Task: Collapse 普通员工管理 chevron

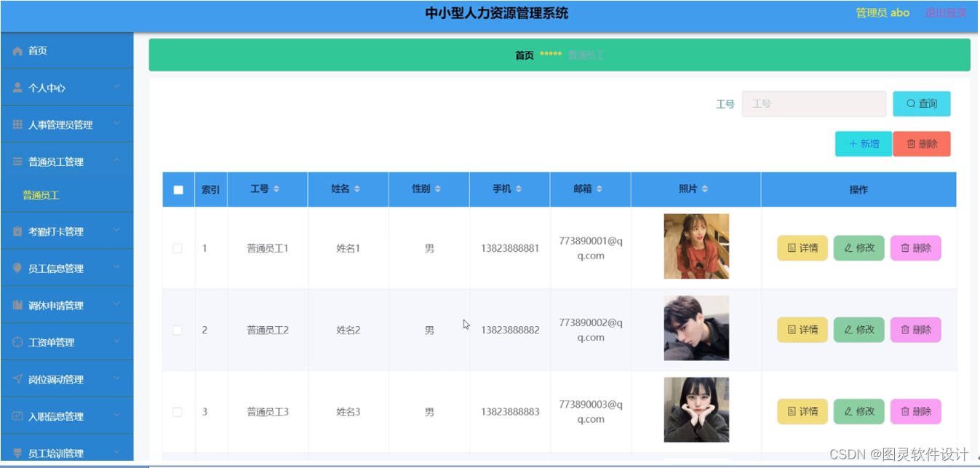Action: tap(116, 161)
